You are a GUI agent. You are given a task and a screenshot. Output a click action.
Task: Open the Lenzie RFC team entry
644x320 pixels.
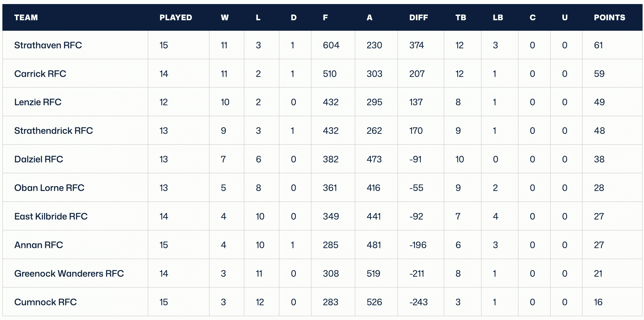click(x=38, y=102)
